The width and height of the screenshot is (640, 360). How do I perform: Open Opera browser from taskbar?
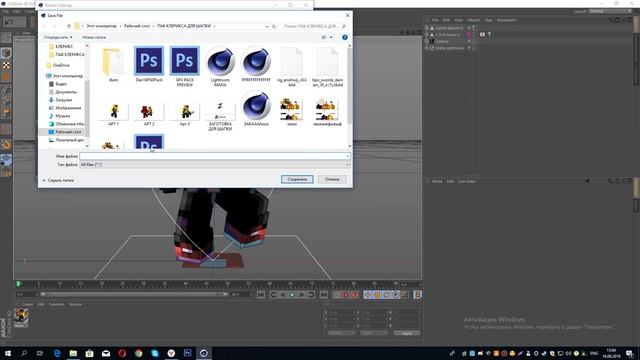(x=122, y=353)
